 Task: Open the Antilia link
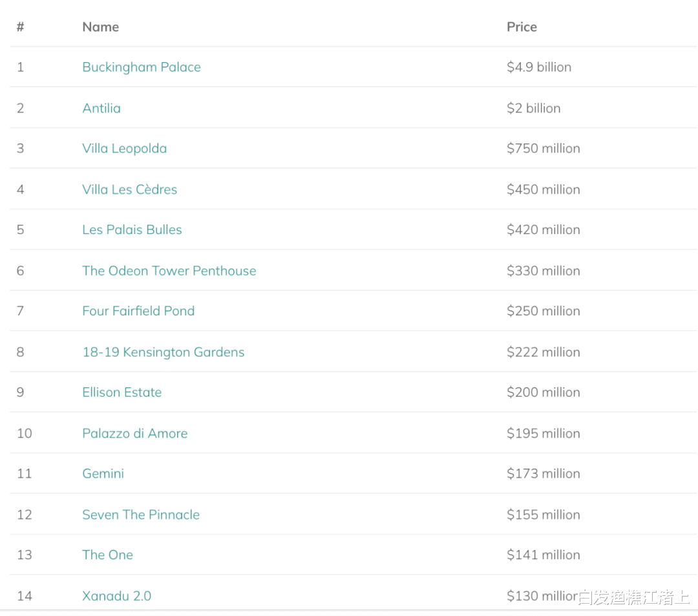click(x=101, y=108)
